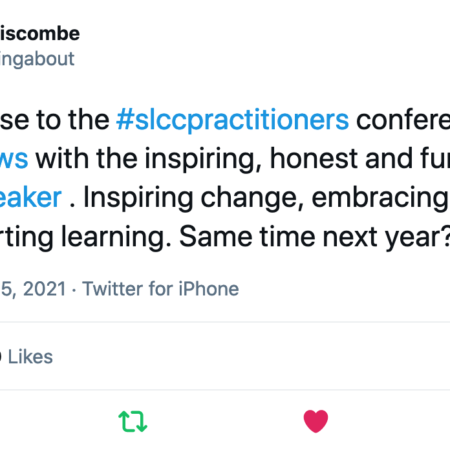This screenshot has height=450, width=450.
Task: Click the tweet text "Inspiring change, embracing"
Action: pos(266,198)
